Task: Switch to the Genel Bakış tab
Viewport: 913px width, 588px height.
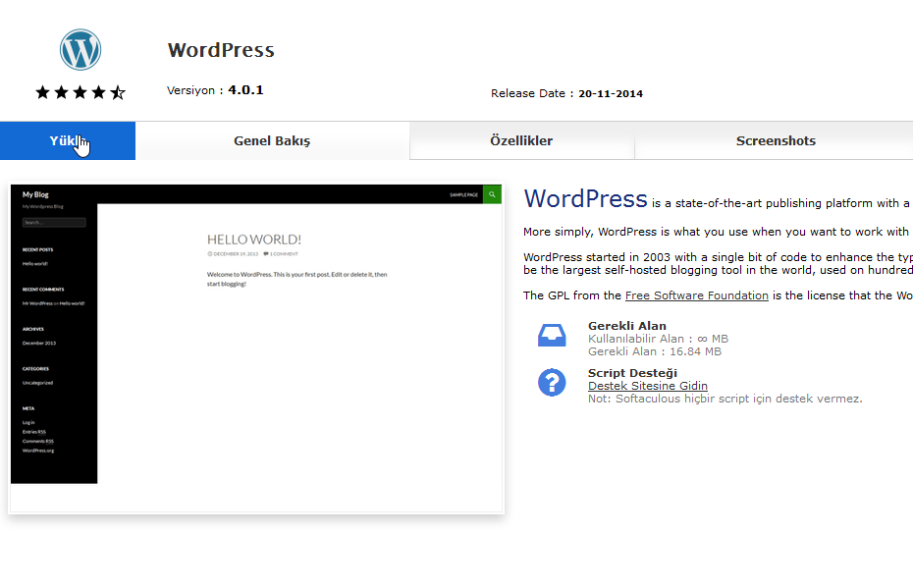Action: click(272, 141)
